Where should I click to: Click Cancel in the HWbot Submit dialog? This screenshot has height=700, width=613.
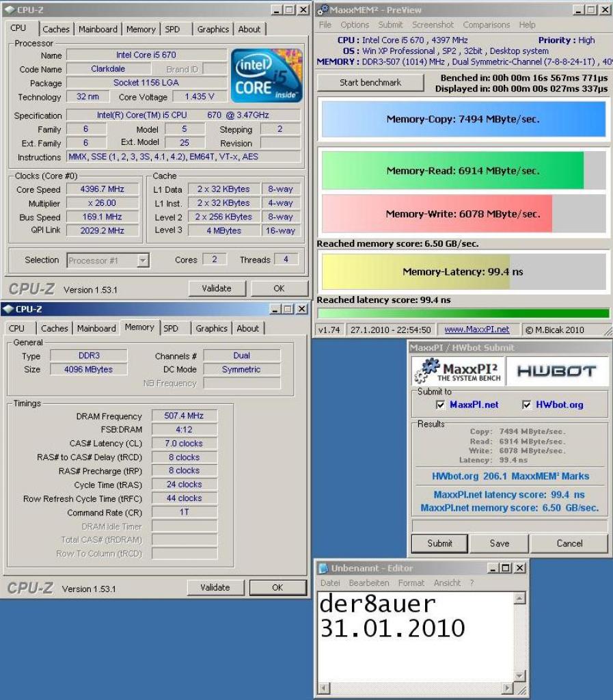(569, 543)
